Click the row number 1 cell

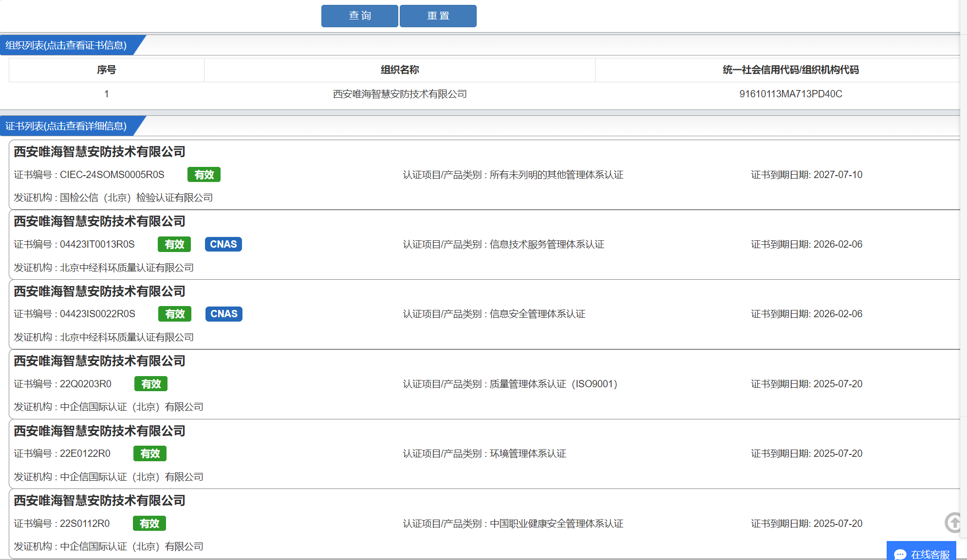(x=107, y=94)
